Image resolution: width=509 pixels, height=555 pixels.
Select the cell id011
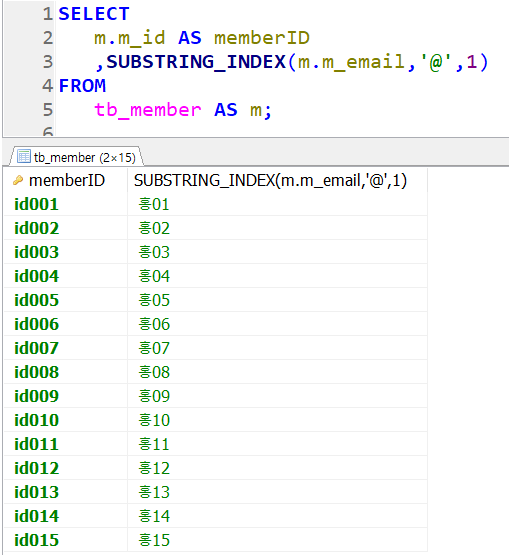[x=66, y=444]
